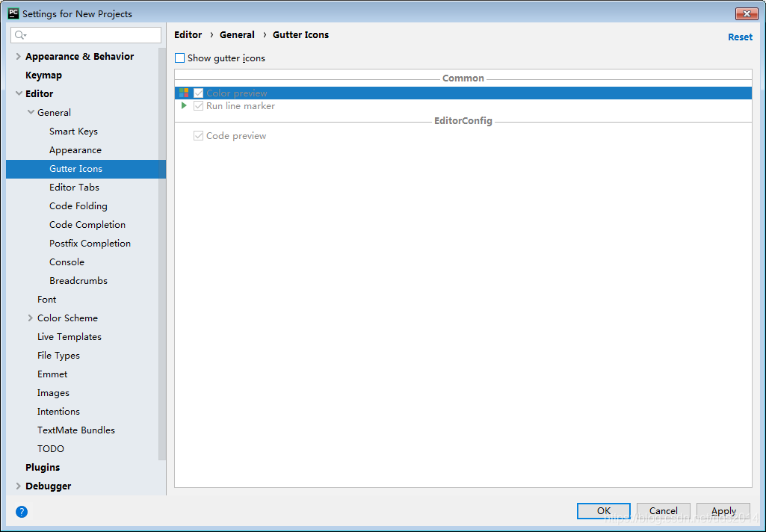This screenshot has height=532, width=766.
Task: Enable the Show gutter icons checkbox
Action: point(180,58)
